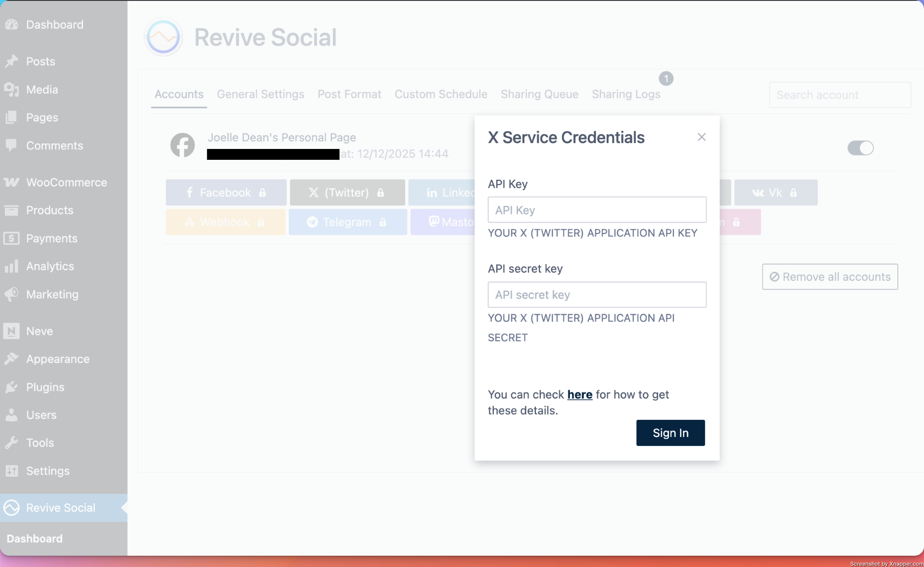The image size is (924, 567).
Task: Click the Remove all accounts button
Action: (830, 277)
